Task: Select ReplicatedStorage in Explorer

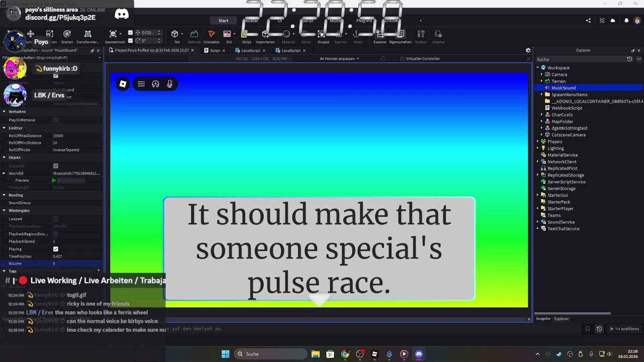Action: 566,175
